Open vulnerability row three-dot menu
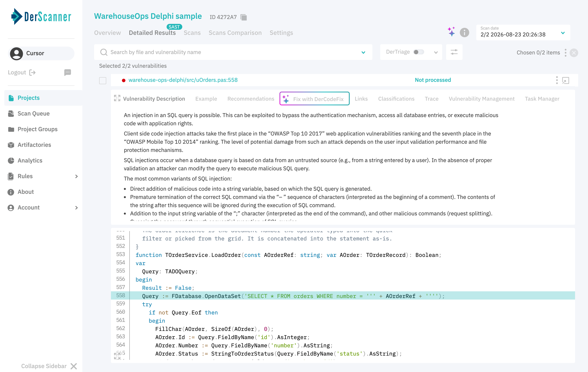This screenshot has height=372, width=588. (557, 80)
